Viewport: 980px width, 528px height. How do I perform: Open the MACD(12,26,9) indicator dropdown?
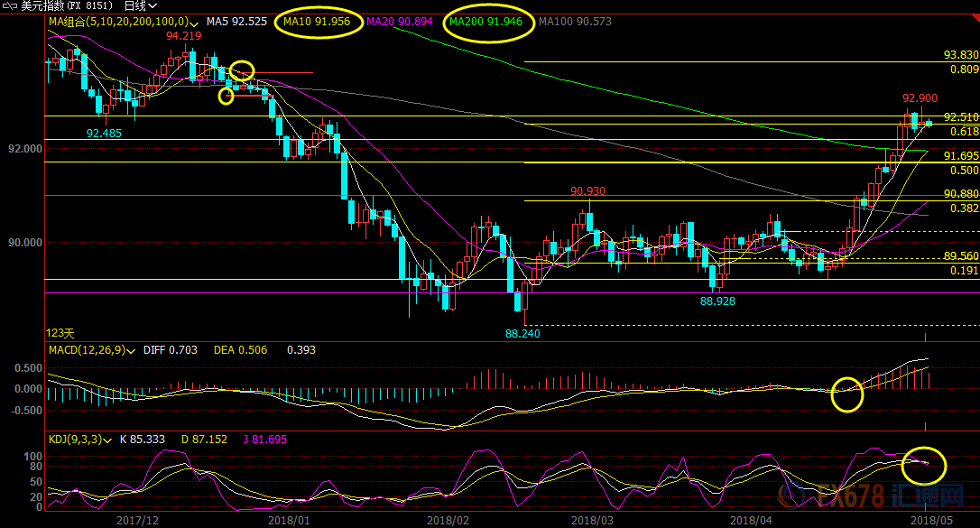tap(133, 350)
